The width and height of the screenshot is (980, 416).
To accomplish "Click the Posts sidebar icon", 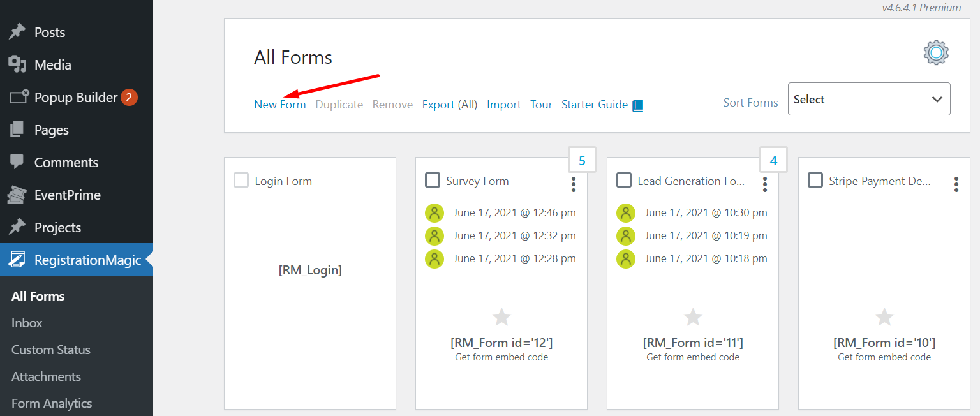I will 16,32.
